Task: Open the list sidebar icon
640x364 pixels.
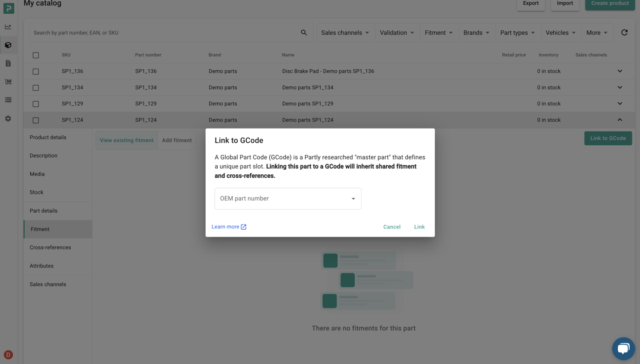Action: 8,100
